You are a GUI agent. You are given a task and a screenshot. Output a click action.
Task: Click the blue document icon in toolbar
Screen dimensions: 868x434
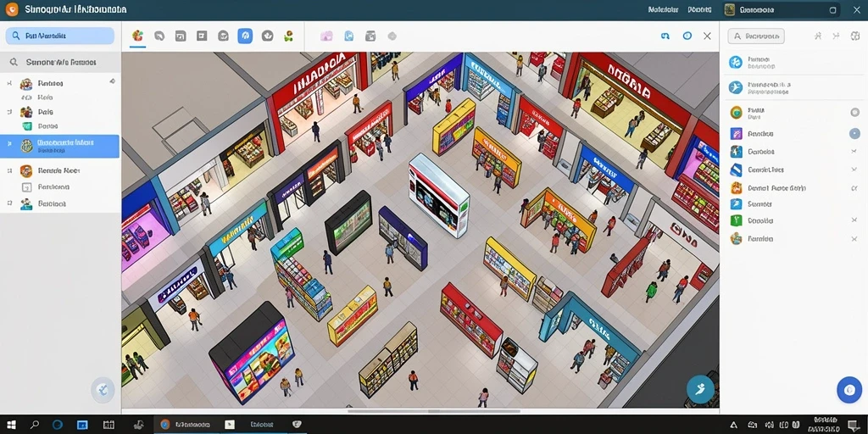click(x=348, y=36)
